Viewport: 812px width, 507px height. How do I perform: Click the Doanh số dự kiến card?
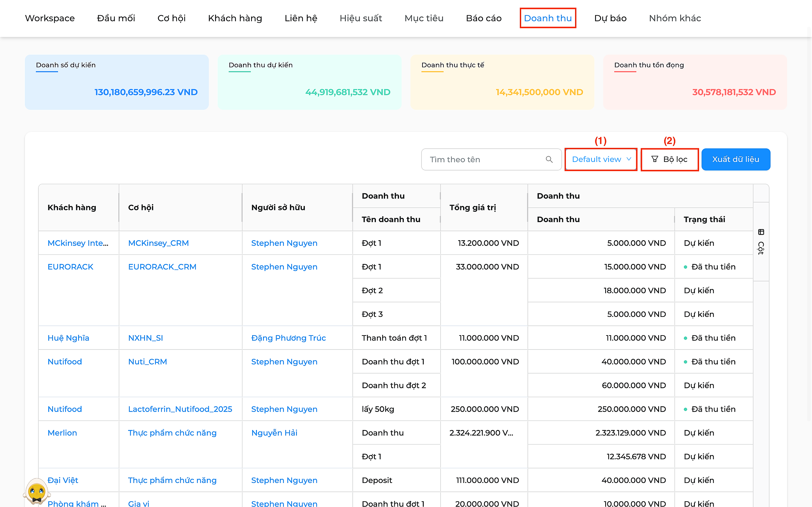pos(117,82)
